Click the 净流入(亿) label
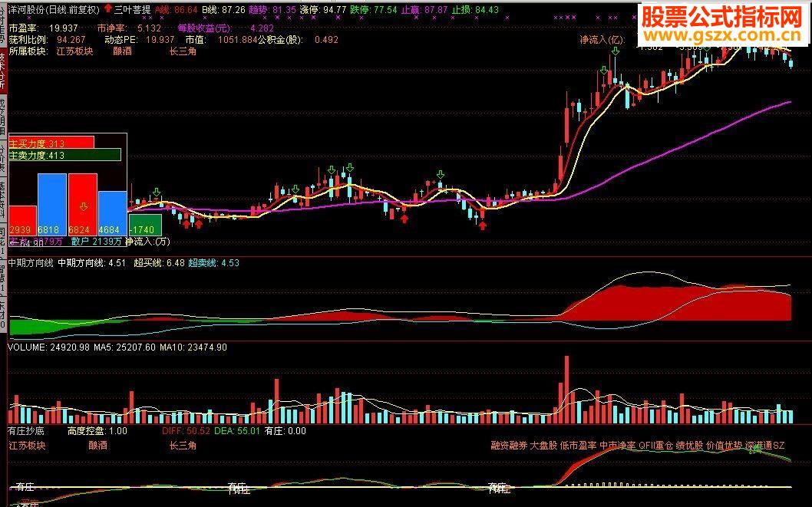Viewport: 812px width, 507px height. (602, 40)
